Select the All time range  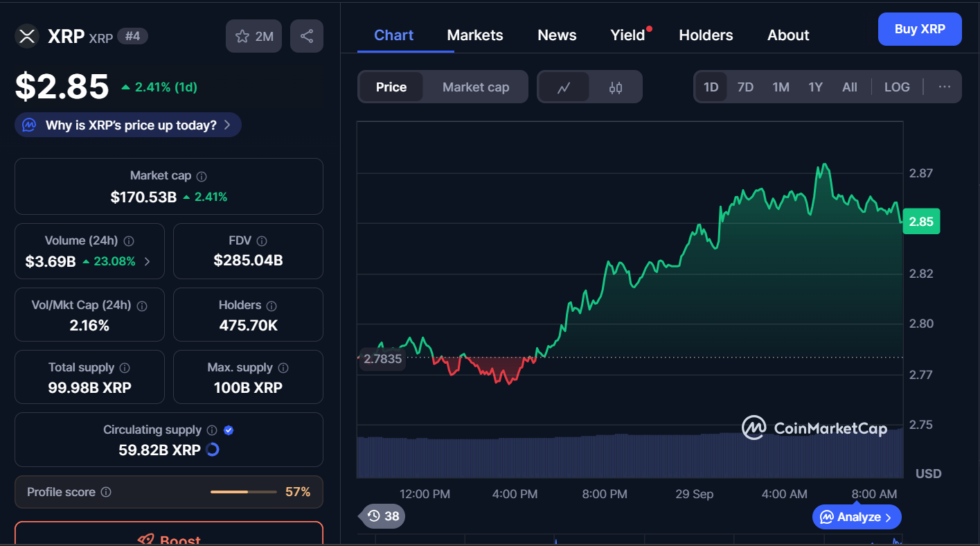click(850, 87)
